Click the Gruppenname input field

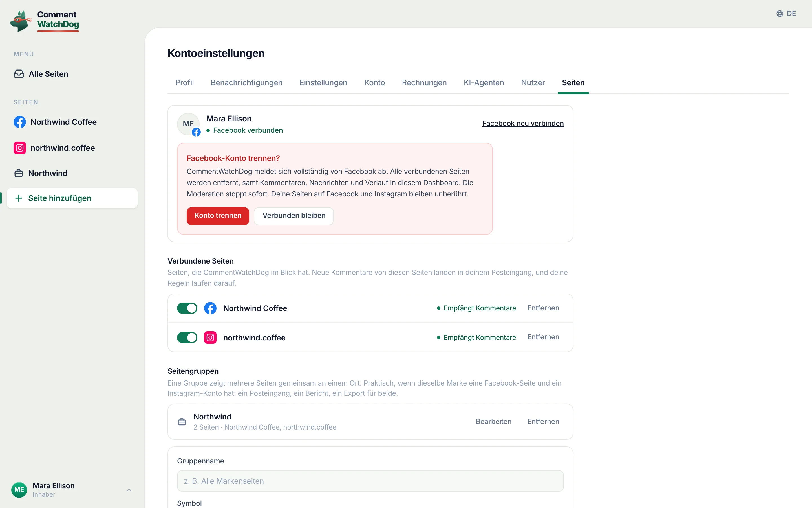tap(370, 481)
